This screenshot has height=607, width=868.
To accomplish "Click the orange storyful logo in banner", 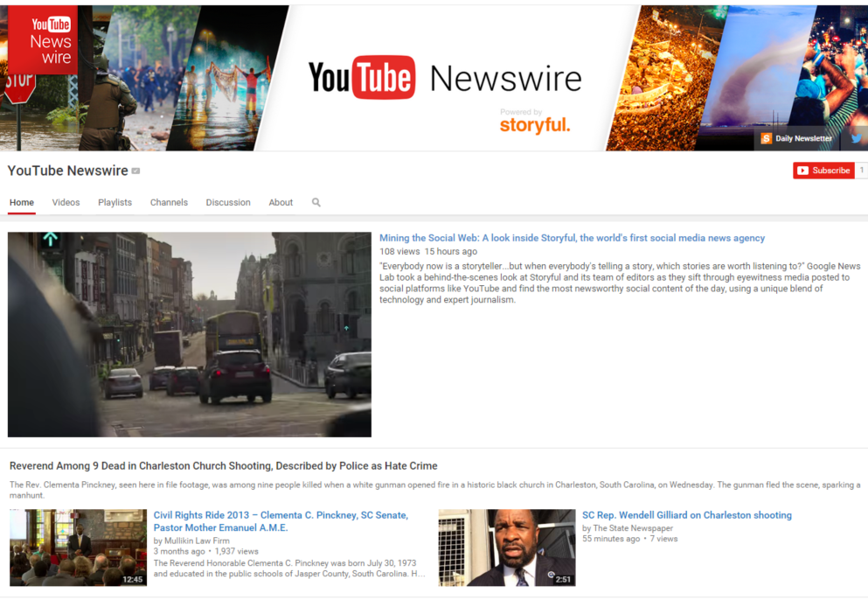I will (x=535, y=124).
